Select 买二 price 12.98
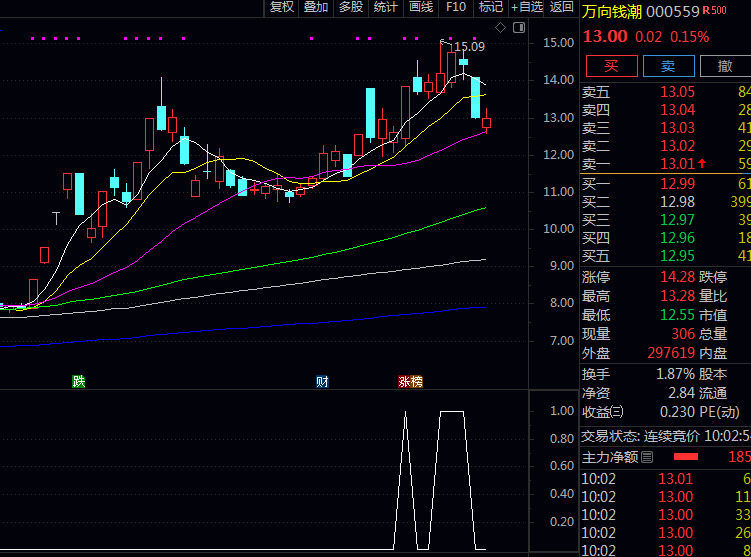Viewport: 751px width, 557px height. click(677, 202)
